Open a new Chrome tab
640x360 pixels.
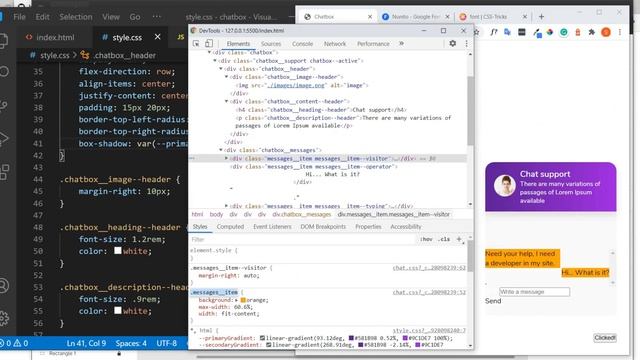pos(541,16)
